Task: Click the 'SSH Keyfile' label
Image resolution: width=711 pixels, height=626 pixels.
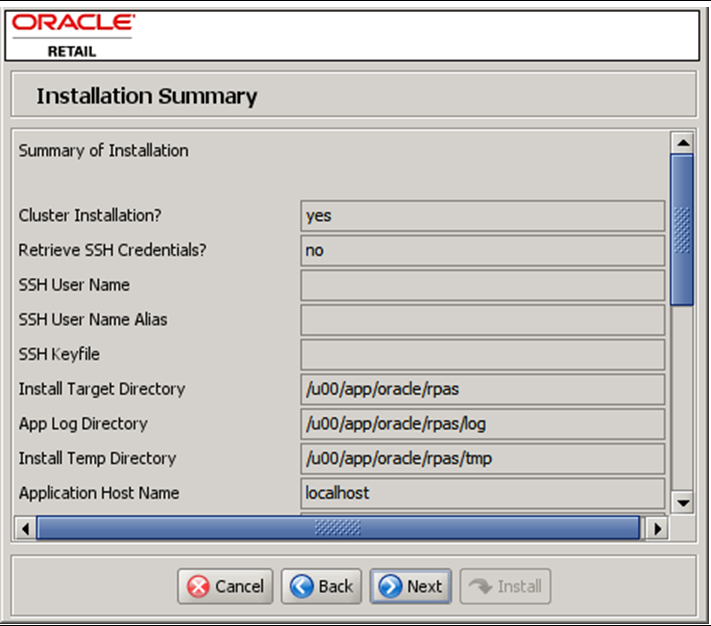Action: pyautogui.click(x=59, y=354)
